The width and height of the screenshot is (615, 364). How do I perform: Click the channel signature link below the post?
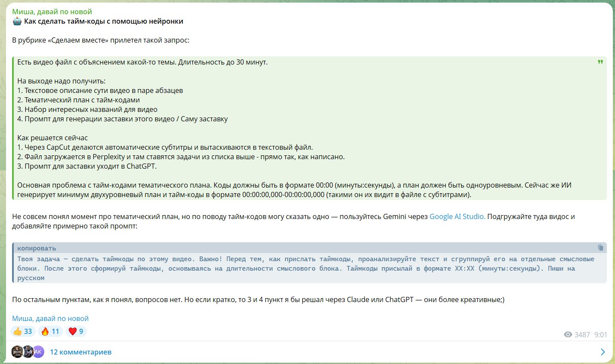50,318
